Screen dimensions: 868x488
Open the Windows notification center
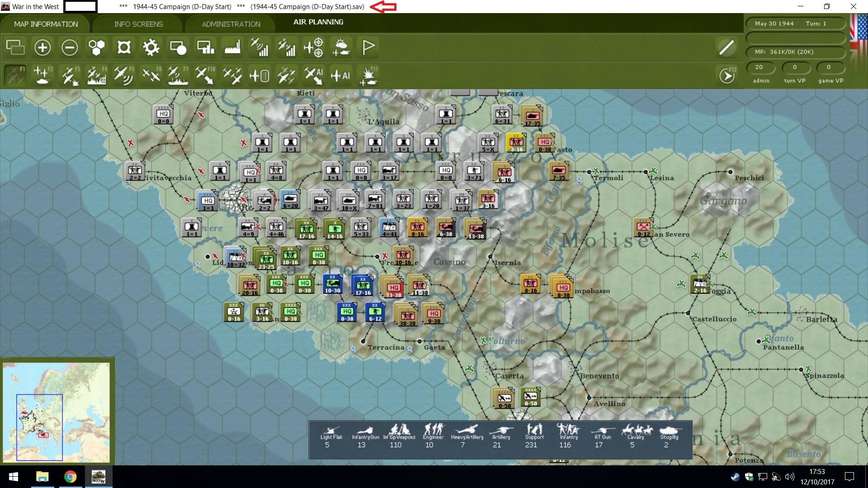tap(849, 477)
